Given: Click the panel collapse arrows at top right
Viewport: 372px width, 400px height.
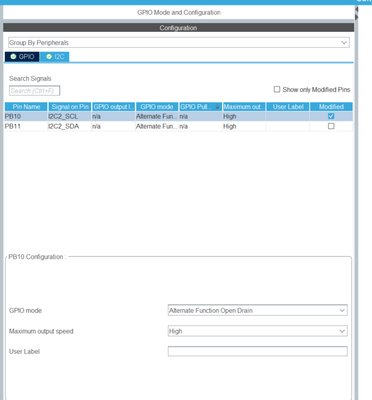Looking at the screenshot, I should [x=356, y=13].
